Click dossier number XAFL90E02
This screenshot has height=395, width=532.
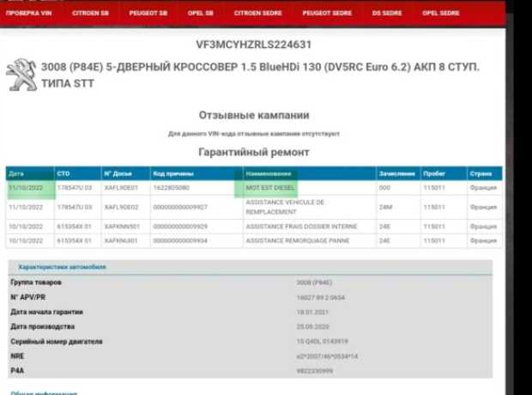click(x=121, y=207)
